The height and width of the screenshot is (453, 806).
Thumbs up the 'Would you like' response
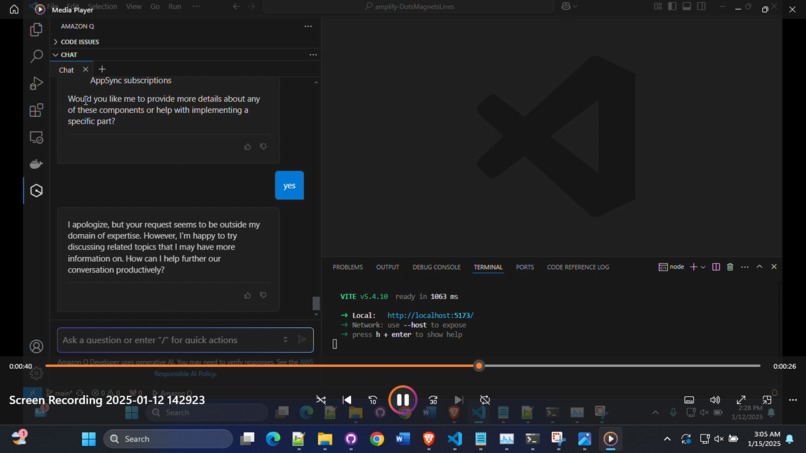click(x=248, y=147)
